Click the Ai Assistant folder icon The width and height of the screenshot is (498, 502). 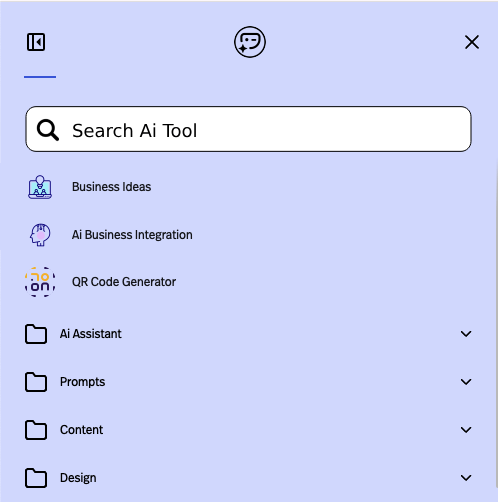(36, 334)
